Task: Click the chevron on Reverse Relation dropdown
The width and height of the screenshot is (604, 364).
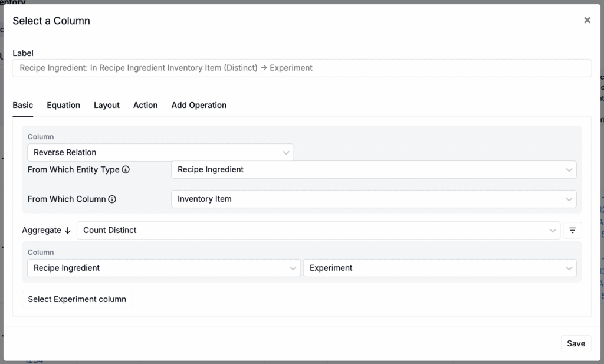Action: pos(286,152)
